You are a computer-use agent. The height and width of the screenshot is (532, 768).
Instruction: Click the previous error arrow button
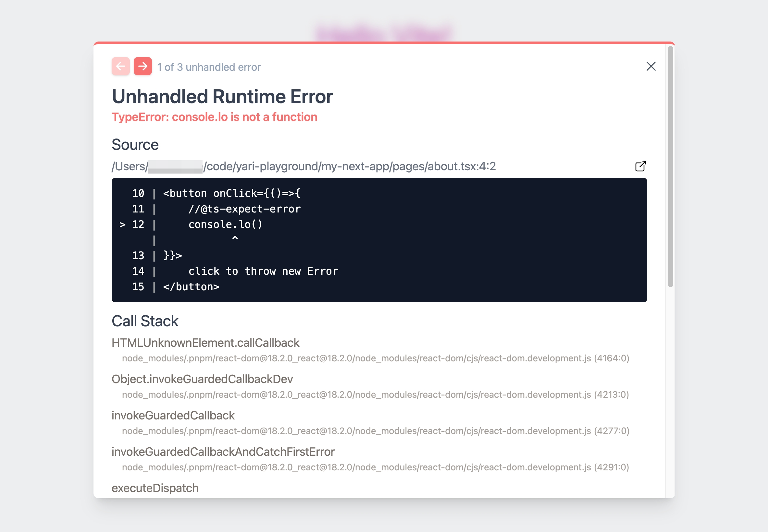click(x=120, y=66)
